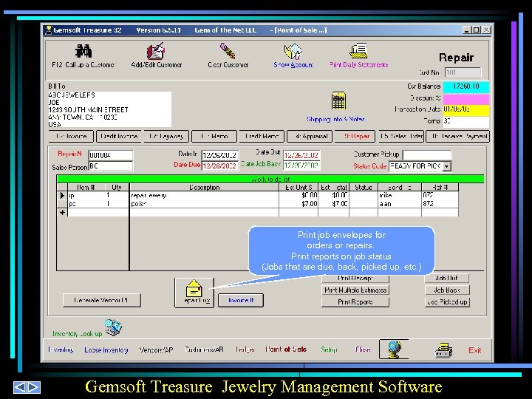Open the Add/Edit Customer icon
The height and width of the screenshot is (399, 532).
point(156,51)
